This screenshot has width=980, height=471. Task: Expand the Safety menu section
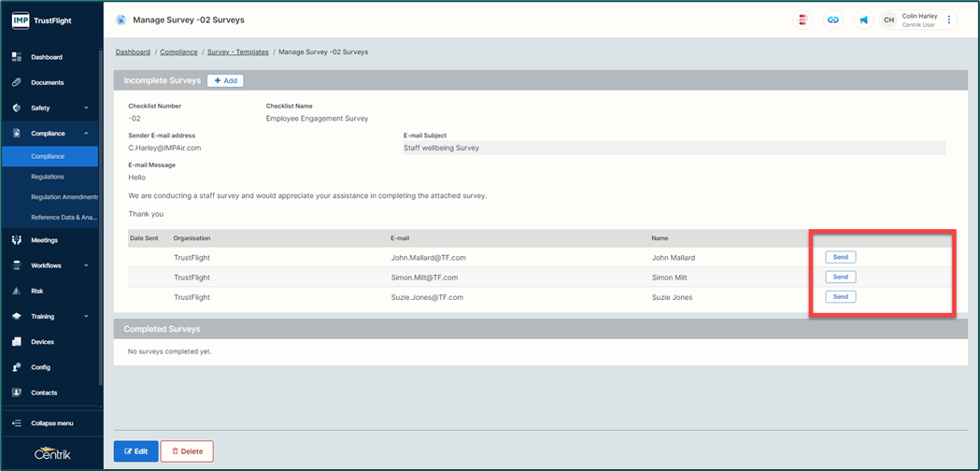click(x=86, y=108)
